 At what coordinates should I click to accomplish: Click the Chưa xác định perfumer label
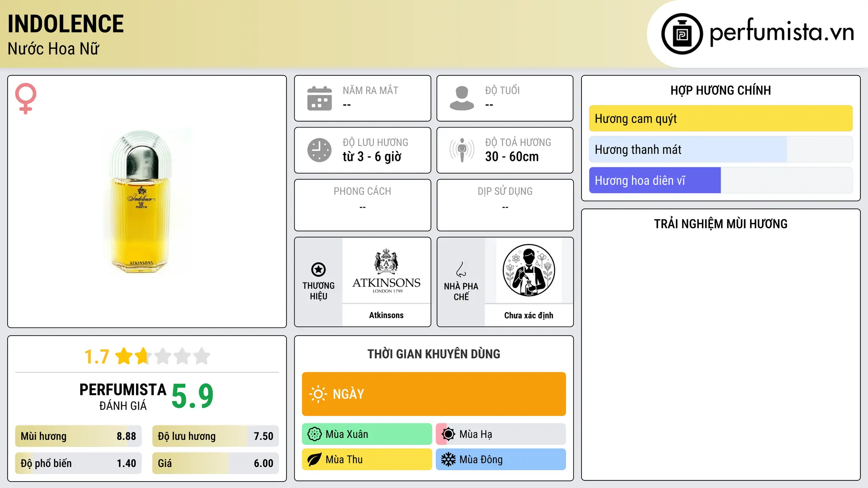(x=529, y=315)
